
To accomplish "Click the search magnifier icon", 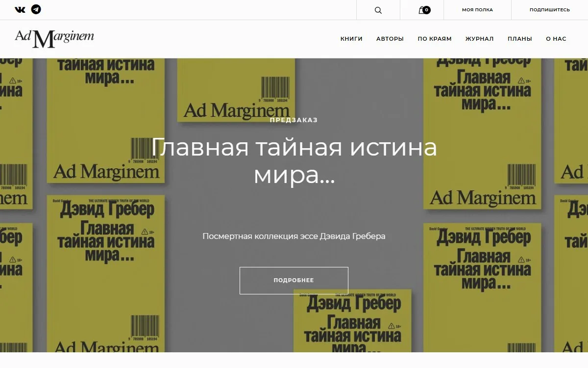I will tap(378, 10).
